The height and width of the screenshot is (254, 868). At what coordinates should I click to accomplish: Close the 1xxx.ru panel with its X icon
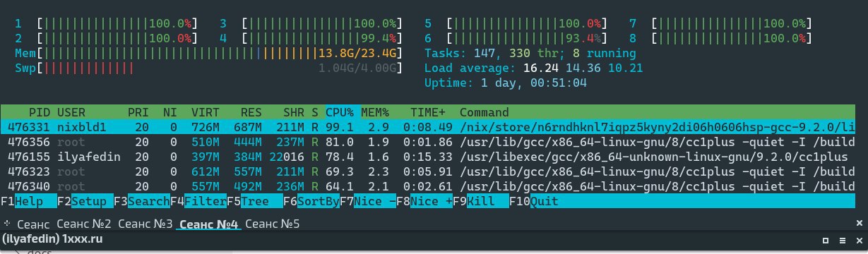pos(860,240)
